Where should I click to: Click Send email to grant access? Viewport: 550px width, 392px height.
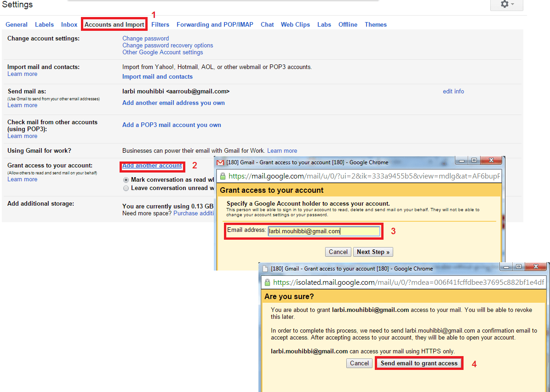[x=419, y=363]
